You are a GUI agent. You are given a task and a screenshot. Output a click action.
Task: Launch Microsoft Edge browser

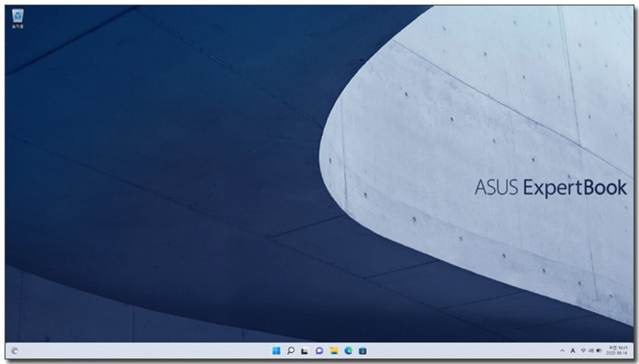[x=348, y=350]
